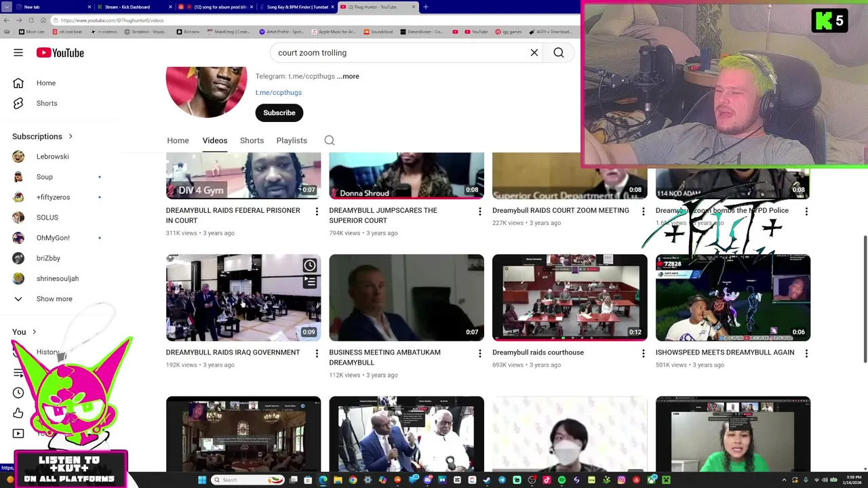Select the channel Videos tab
The width and height of the screenshot is (868, 488).
[215, 140]
